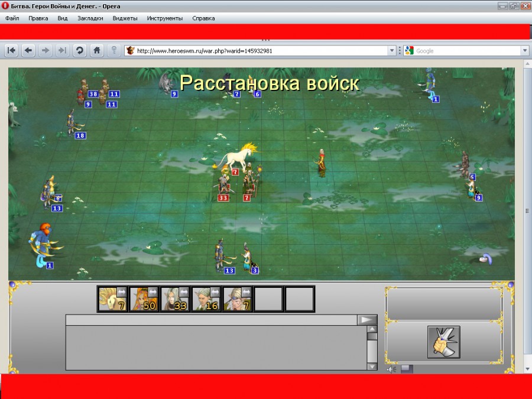Image resolution: width=532 pixels, height=399 pixels.
Task: Open the Вид menu
Action: click(x=63, y=18)
